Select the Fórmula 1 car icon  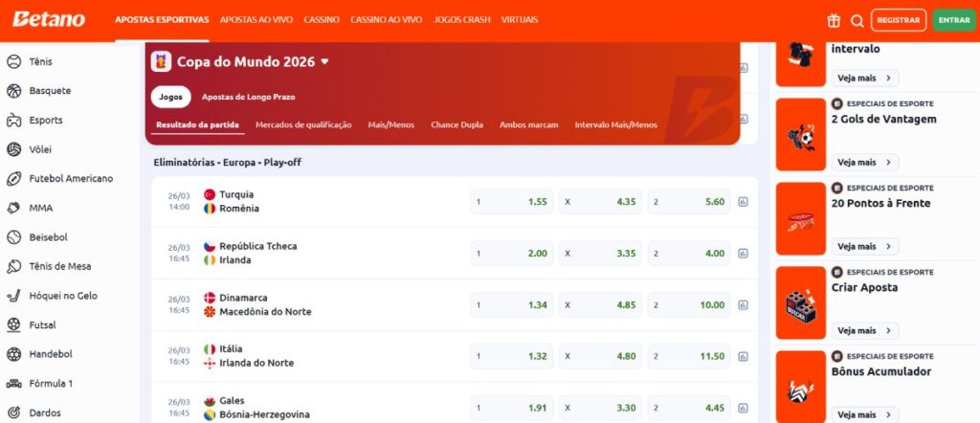click(13, 384)
